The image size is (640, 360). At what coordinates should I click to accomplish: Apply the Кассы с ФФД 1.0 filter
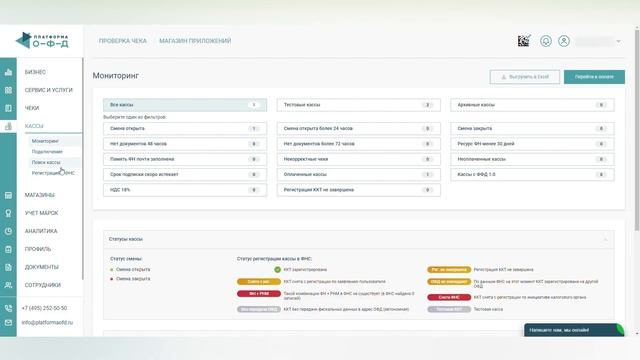(x=532, y=175)
